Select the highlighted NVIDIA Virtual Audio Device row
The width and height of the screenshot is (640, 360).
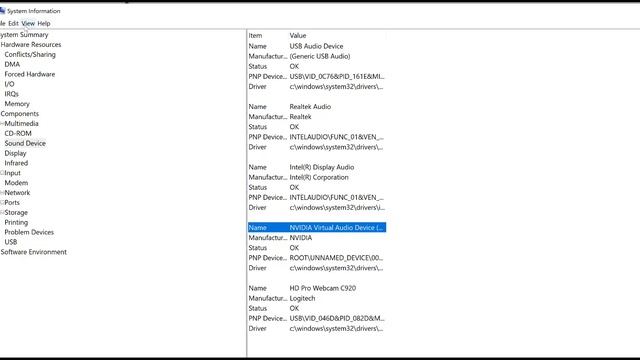317,228
